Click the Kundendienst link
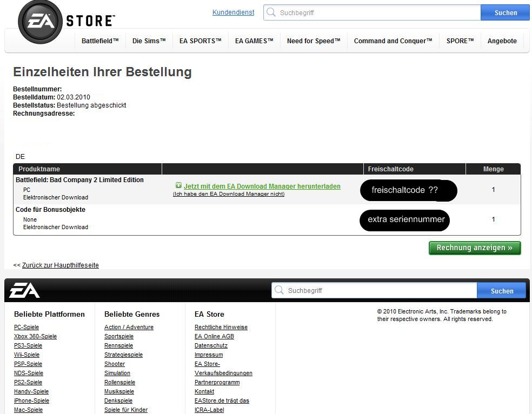 pos(233,12)
